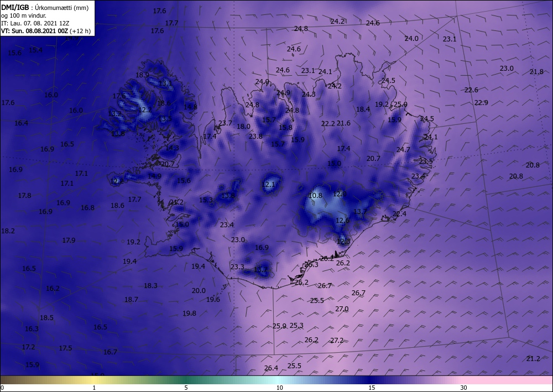The image size is (553, 392).
Task: Click the 16.8 value on the map
Action: click(x=87, y=208)
